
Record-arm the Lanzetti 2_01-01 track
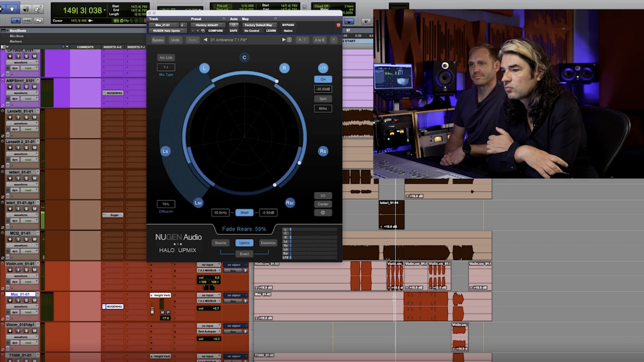(x=10, y=148)
